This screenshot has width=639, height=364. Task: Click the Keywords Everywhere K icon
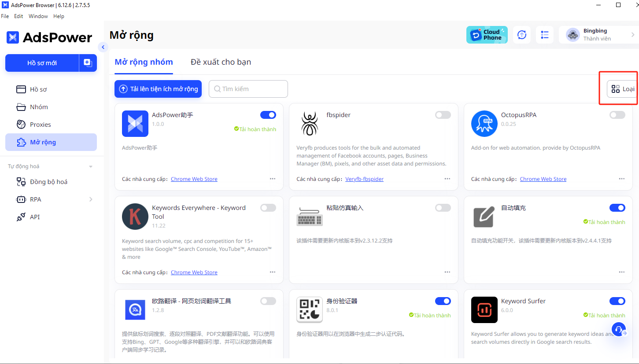click(135, 217)
